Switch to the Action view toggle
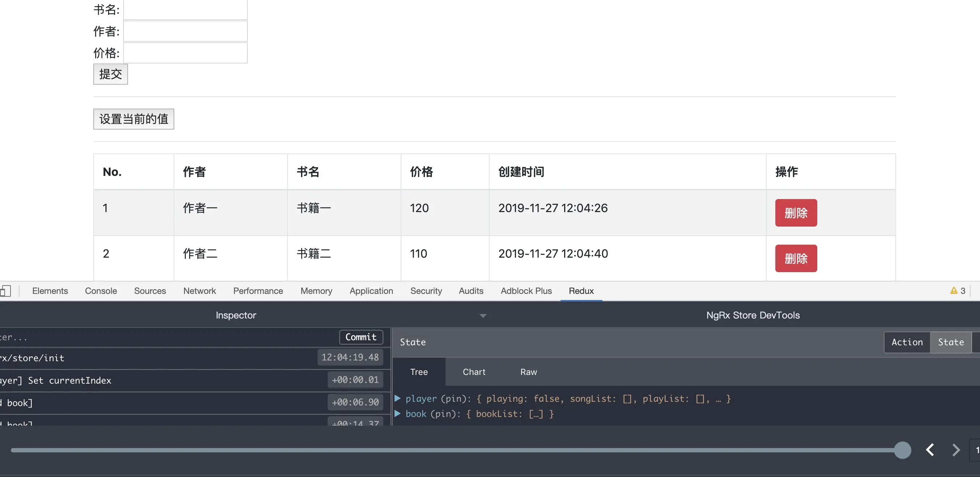The width and height of the screenshot is (980, 477). [x=907, y=342]
